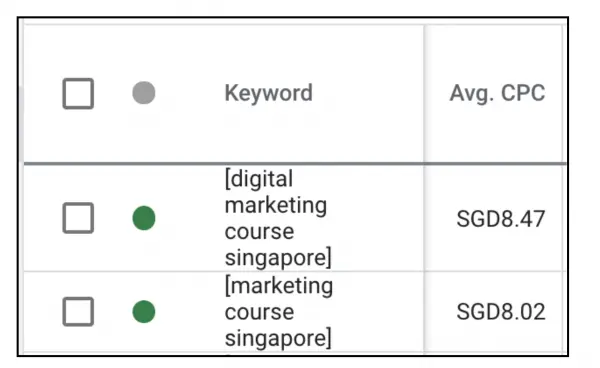Click the word '[marketing' in second keyword row
The image size is (600, 368).
[279, 286]
